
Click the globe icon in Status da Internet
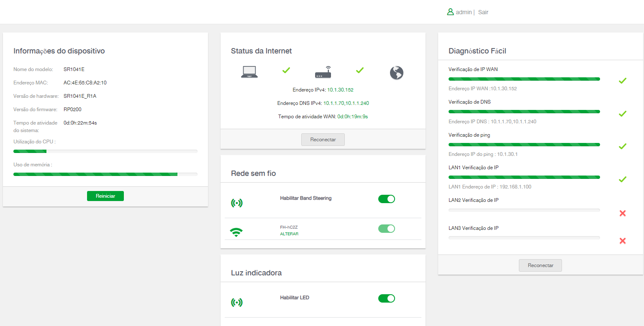396,73
